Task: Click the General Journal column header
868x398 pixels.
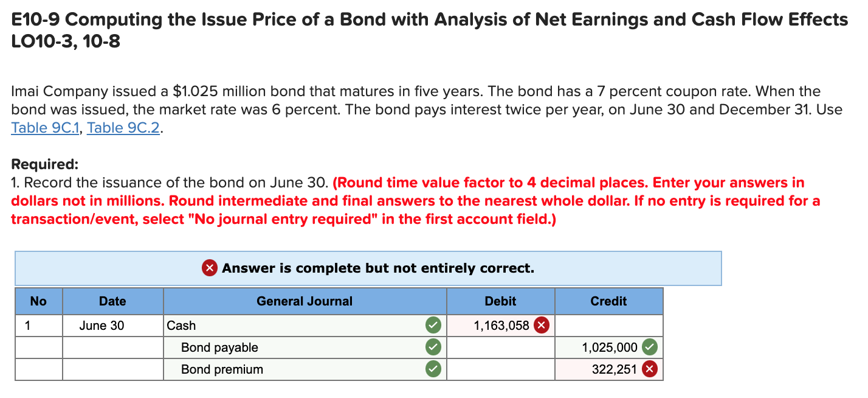Action: coord(304,301)
